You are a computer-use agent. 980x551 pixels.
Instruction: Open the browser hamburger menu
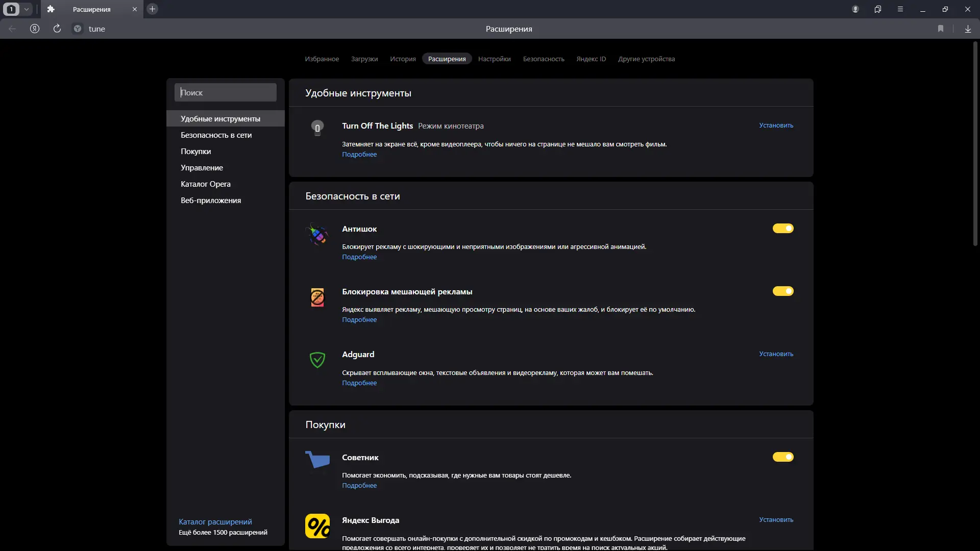[900, 9]
